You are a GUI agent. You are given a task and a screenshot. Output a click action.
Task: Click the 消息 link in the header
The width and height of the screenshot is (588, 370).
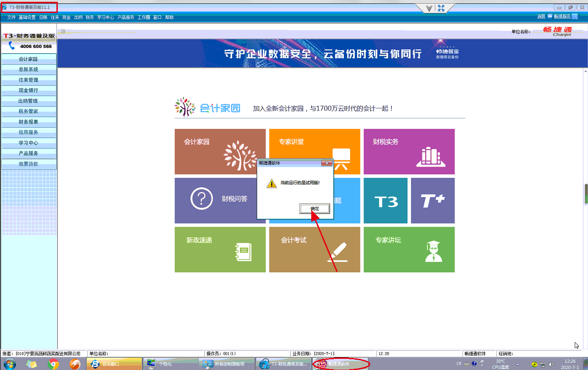[x=541, y=16]
